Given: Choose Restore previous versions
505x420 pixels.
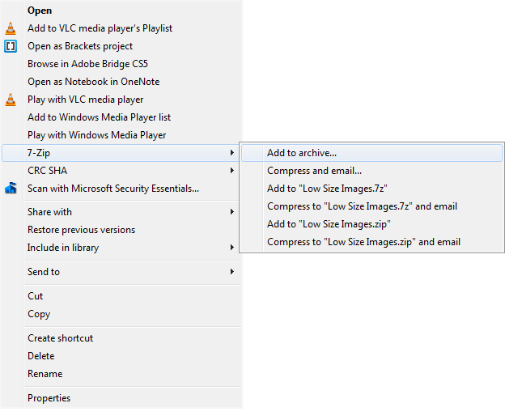Looking at the screenshot, I should point(121,230).
